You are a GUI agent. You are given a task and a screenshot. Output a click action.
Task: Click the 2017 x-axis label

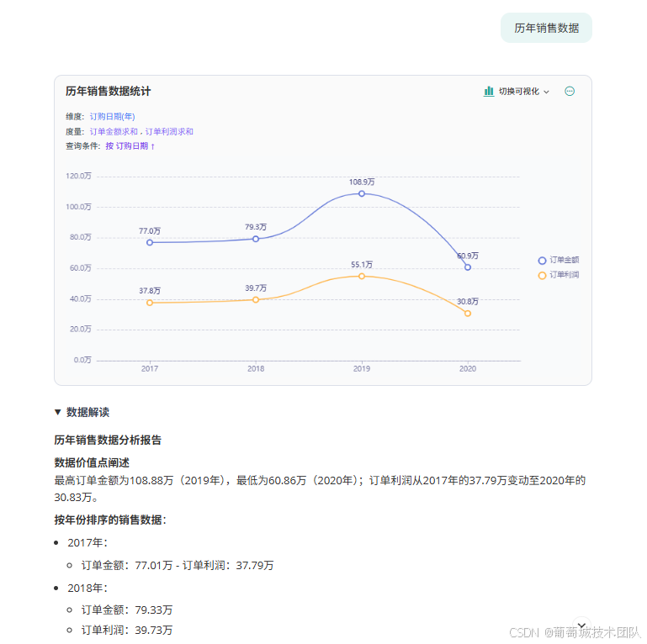[150, 368]
